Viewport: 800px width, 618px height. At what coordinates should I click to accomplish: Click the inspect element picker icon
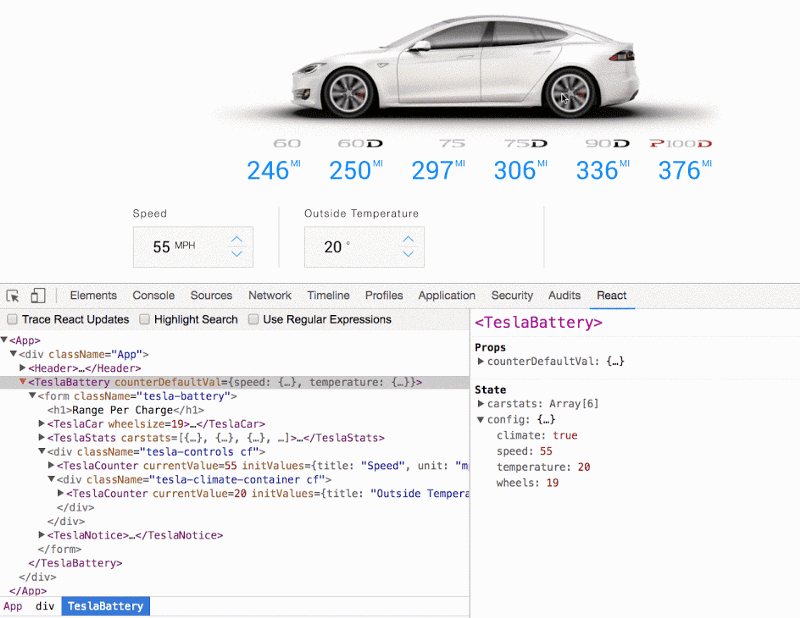coord(13,296)
